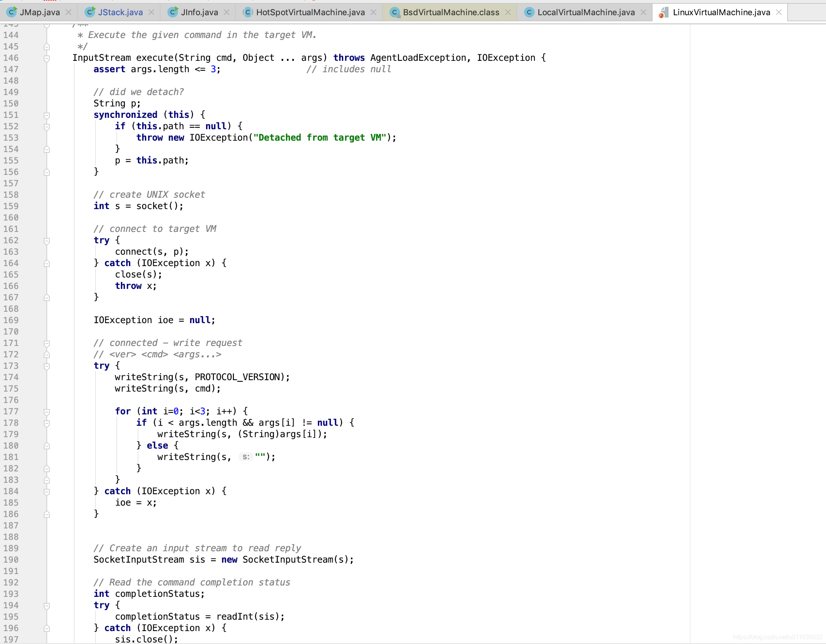This screenshot has width=826, height=644.
Task: Click line number 169 in the gutter
Action: pyautogui.click(x=11, y=320)
